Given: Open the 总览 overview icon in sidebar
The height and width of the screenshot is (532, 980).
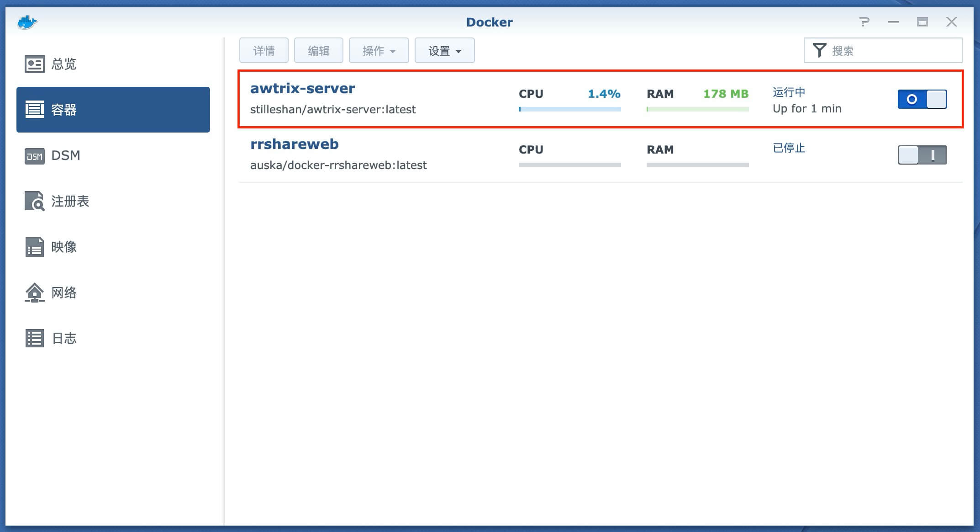Looking at the screenshot, I should click(x=34, y=64).
